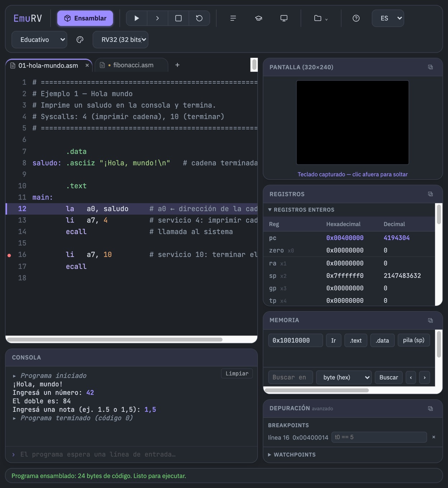Click the Decimal column header
Image resolution: width=448 pixels, height=488 pixels.
(x=394, y=224)
